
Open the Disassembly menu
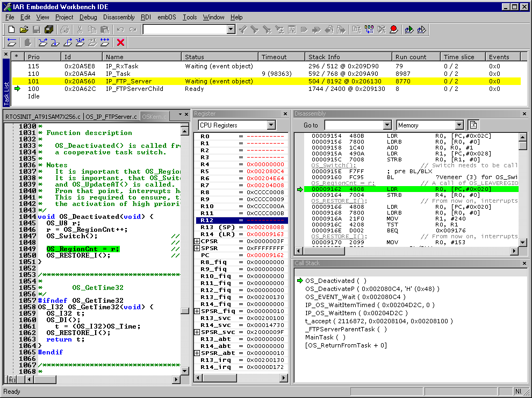coord(119,17)
